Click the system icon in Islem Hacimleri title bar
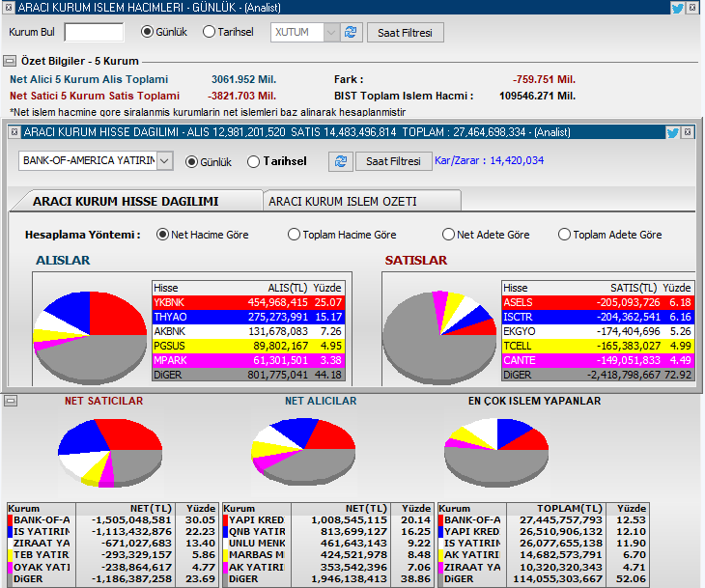Screen dimensions: 705x588 [8, 7]
